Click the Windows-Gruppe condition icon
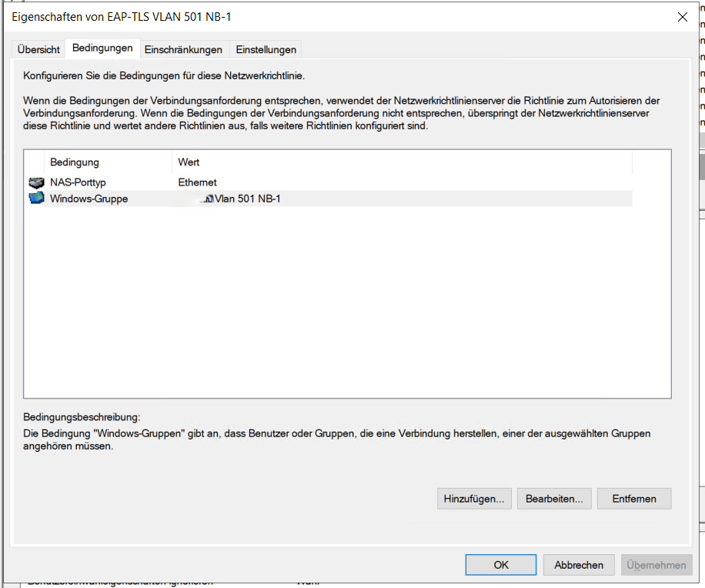 [36, 199]
